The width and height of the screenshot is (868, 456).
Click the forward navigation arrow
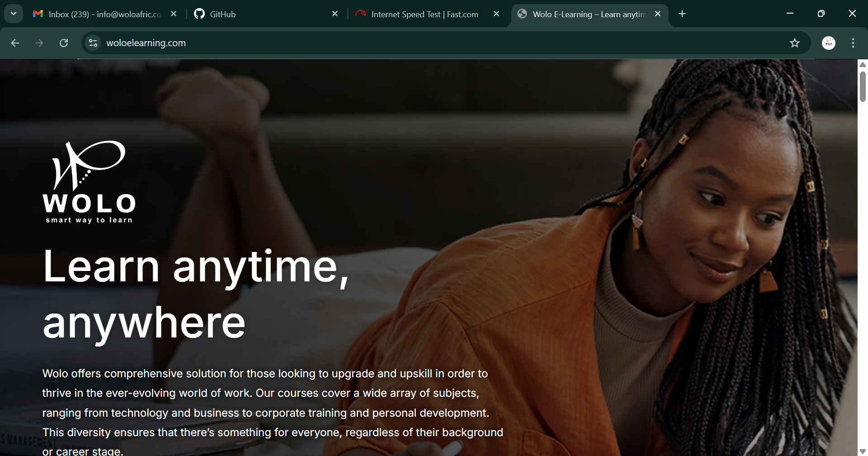point(39,43)
